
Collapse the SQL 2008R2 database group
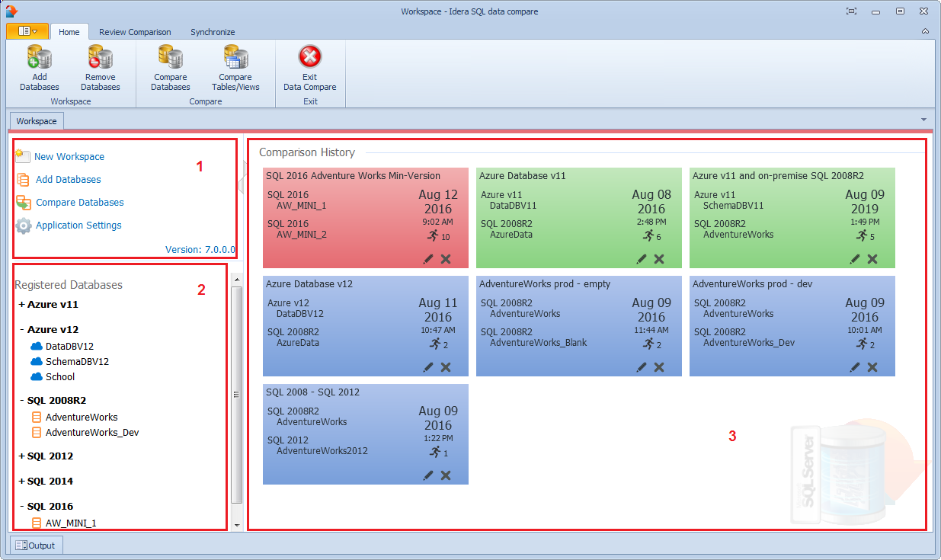pyautogui.click(x=21, y=400)
